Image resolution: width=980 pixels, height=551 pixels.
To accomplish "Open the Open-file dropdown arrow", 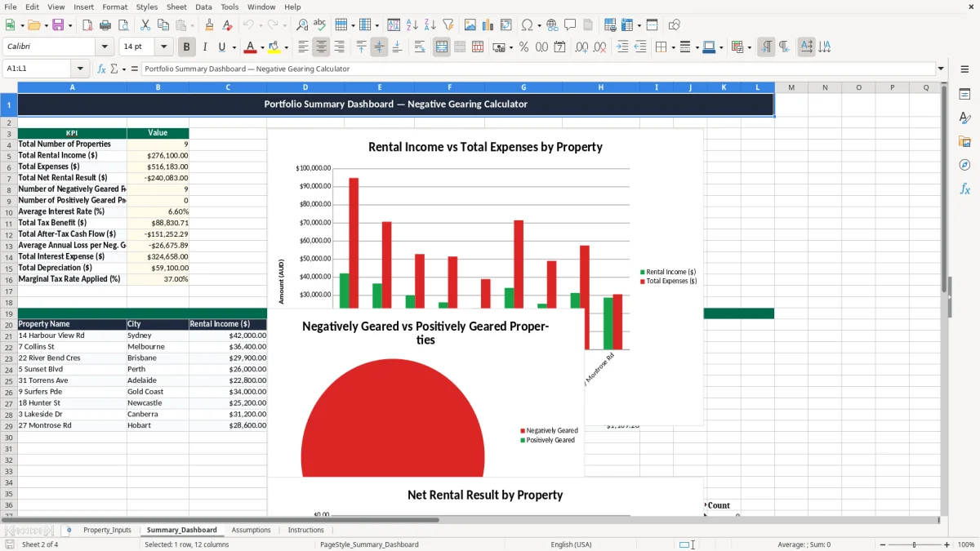I will click(44, 25).
